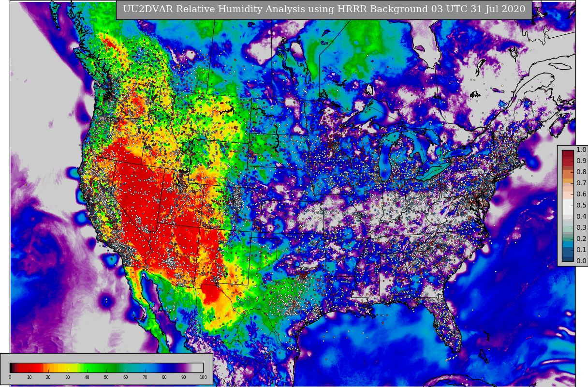
Task: Click the '0.2' label on the vertical colorbar
Action: tap(582, 239)
